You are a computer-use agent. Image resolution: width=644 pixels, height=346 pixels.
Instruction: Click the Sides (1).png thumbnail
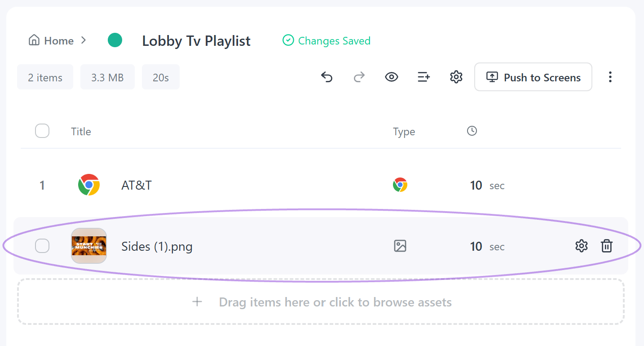(89, 246)
